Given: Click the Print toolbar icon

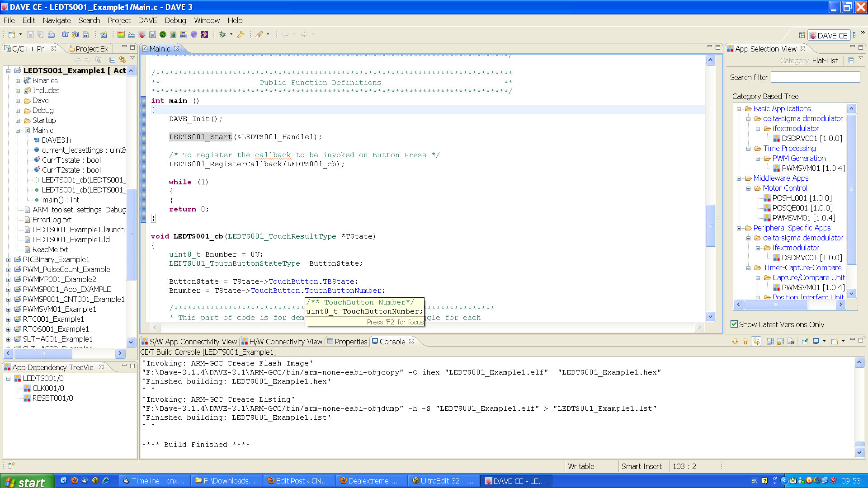Looking at the screenshot, I should 51,34.
